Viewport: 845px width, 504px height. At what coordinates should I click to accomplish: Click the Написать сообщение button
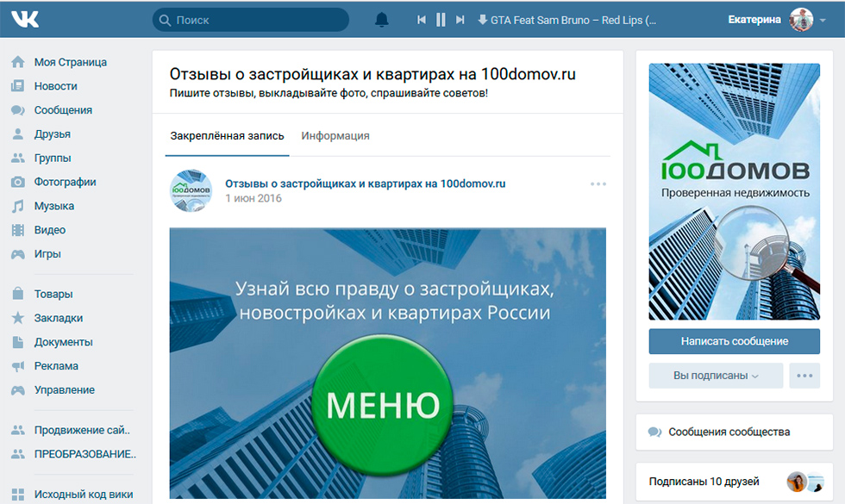(734, 341)
